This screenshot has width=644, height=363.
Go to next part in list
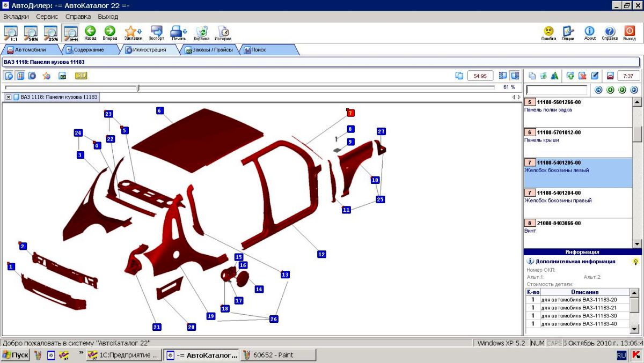[x=622, y=90]
